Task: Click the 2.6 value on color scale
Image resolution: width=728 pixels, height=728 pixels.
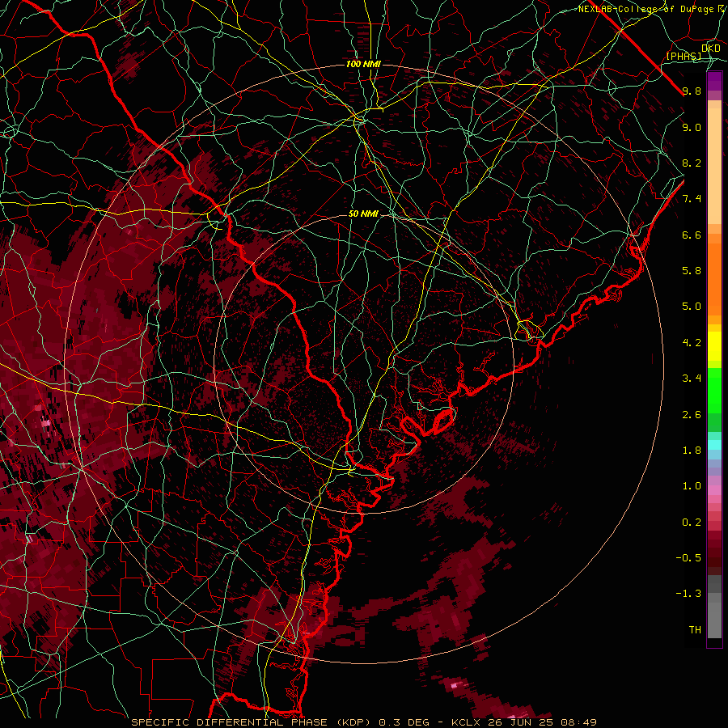Action: [692, 415]
